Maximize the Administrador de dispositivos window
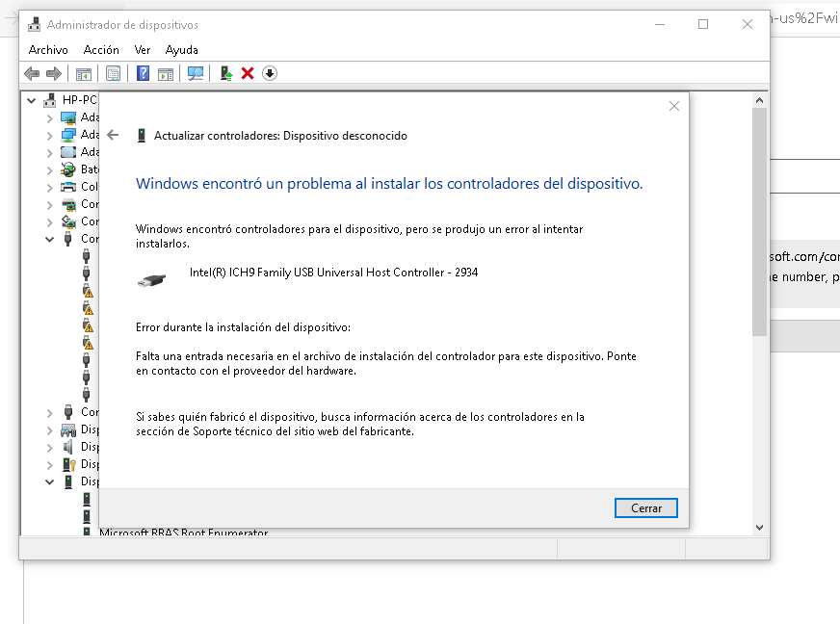The width and height of the screenshot is (840, 624). coord(703,24)
